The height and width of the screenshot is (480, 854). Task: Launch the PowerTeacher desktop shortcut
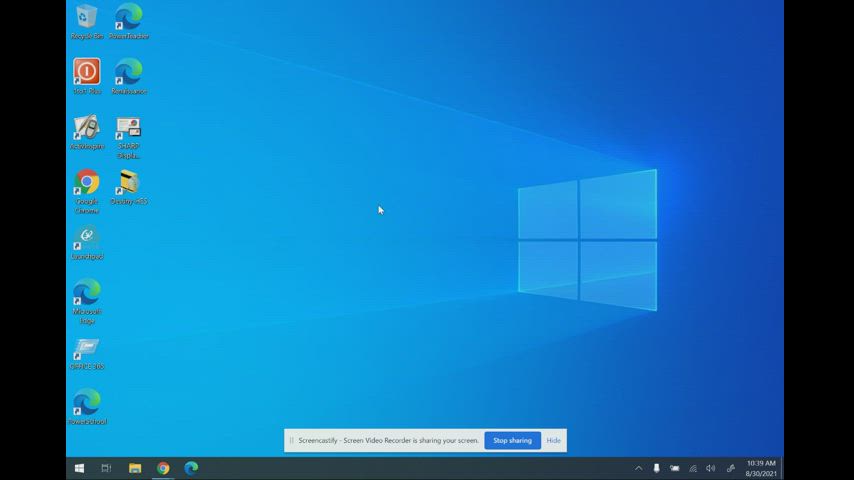click(129, 22)
